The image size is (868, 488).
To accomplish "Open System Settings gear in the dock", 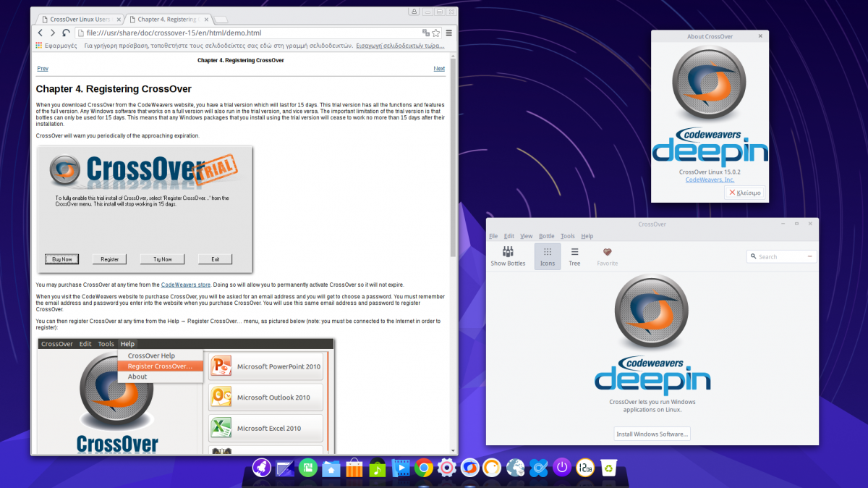I will pos(447,468).
